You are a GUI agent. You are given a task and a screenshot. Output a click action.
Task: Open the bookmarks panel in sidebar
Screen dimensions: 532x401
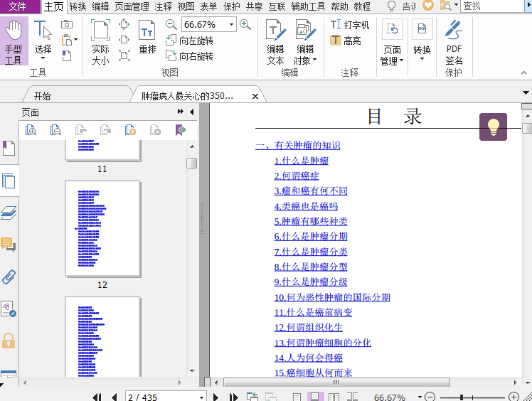pos(9,149)
